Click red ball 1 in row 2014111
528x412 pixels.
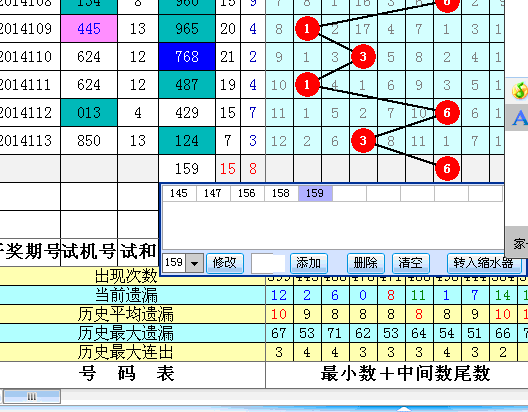[x=307, y=84]
